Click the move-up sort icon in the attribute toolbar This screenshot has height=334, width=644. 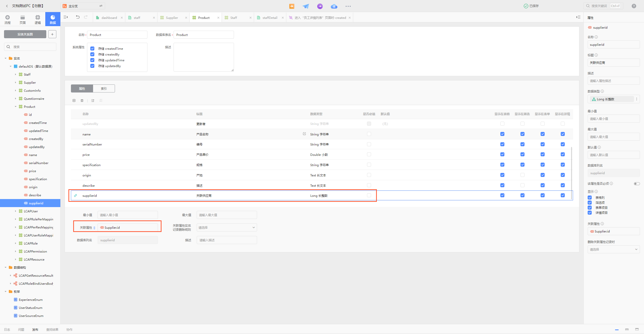click(93, 101)
